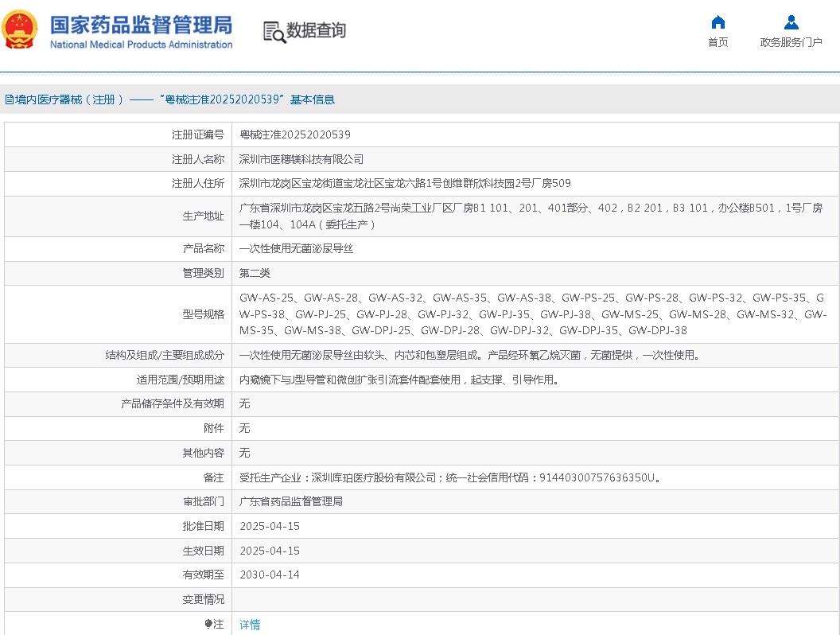Click registrant name 深圳市医穗镁科技有限公司
This screenshot has width=840, height=635.
[x=301, y=159]
